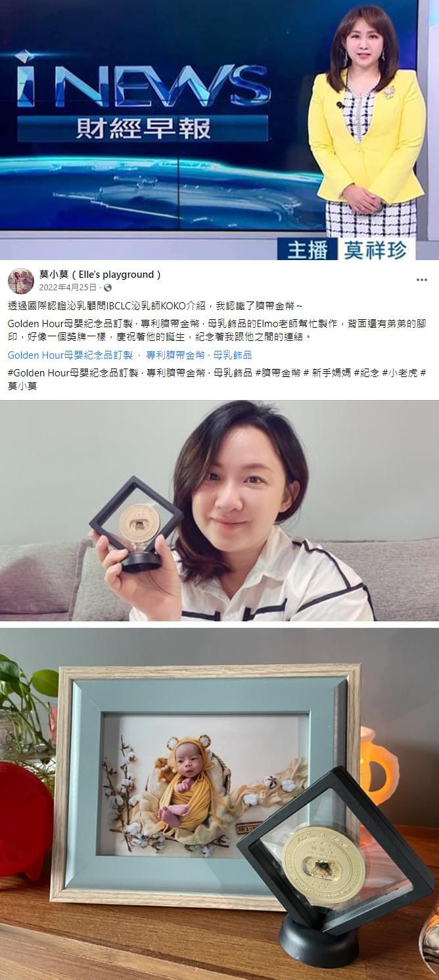Screen dimensions: 439x980
Task: Click the anchor name tag 莫祥珍
Action: click(x=377, y=250)
